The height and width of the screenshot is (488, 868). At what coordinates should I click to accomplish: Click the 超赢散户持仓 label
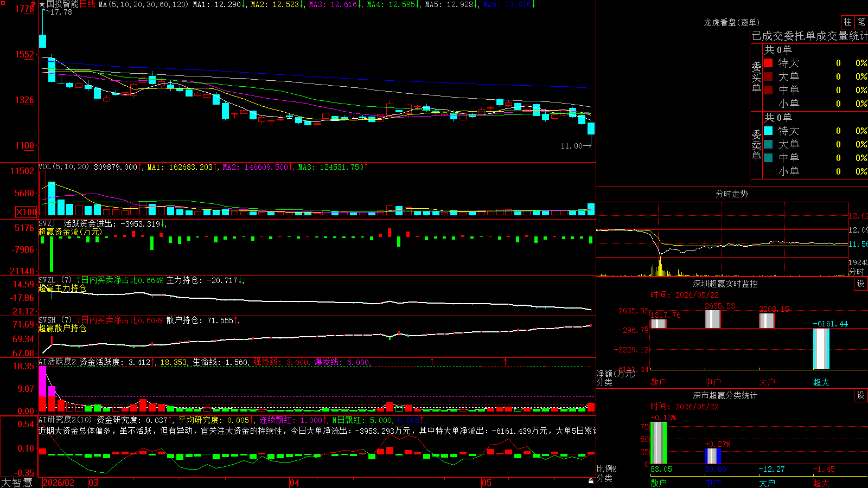click(62, 328)
